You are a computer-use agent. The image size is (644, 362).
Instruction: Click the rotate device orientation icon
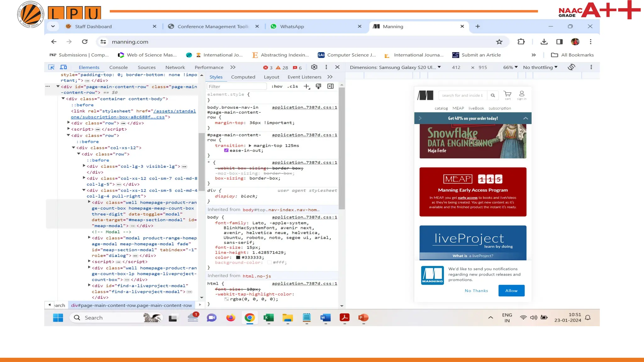[x=571, y=67]
